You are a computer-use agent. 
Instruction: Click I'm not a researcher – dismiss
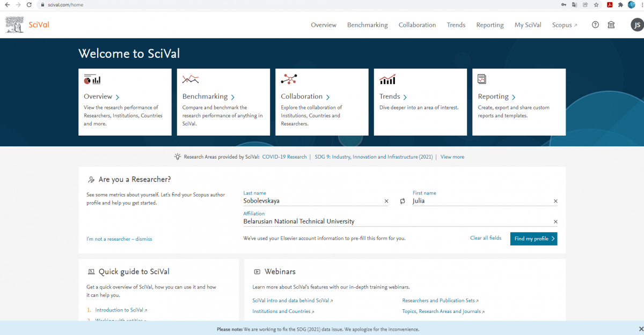click(119, 239)
